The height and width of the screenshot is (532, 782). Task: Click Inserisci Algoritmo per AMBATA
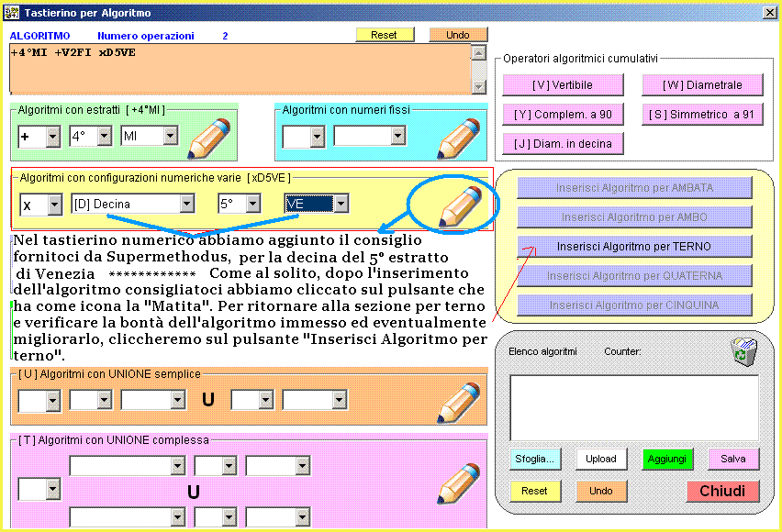click(634, 188)
